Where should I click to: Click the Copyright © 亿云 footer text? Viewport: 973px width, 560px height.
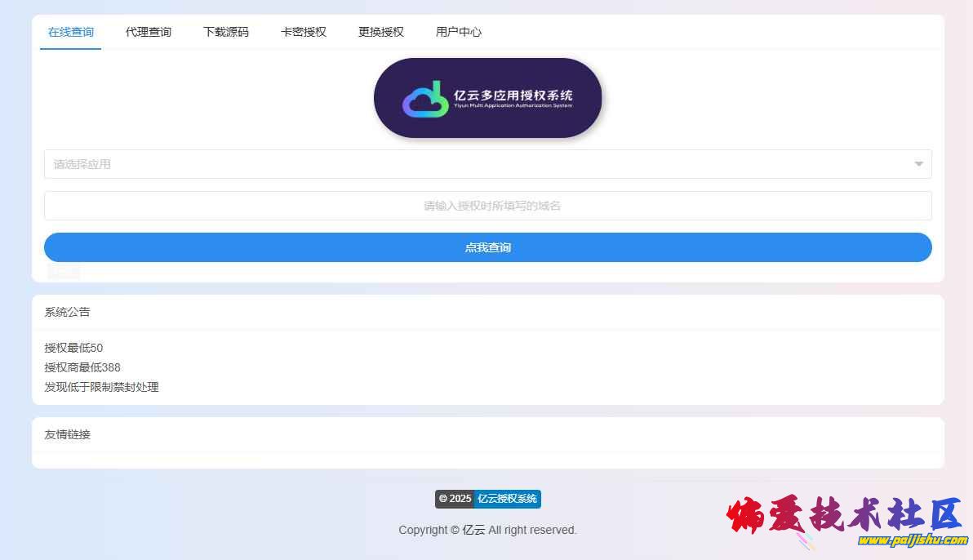(x=487, y=530)
